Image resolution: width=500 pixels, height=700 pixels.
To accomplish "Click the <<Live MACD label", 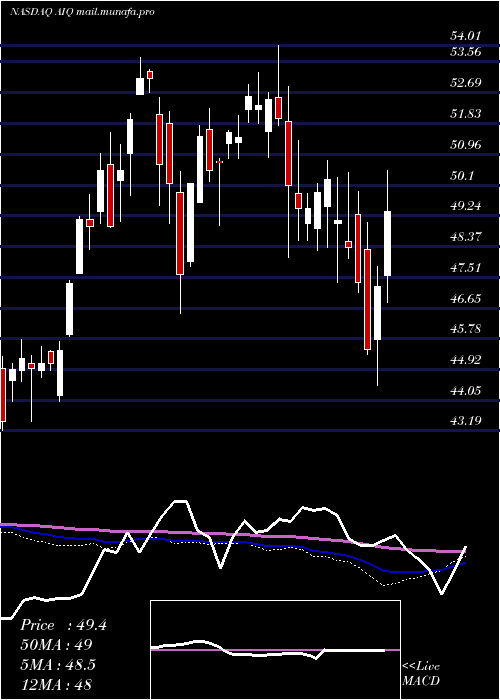I will 421,673.
